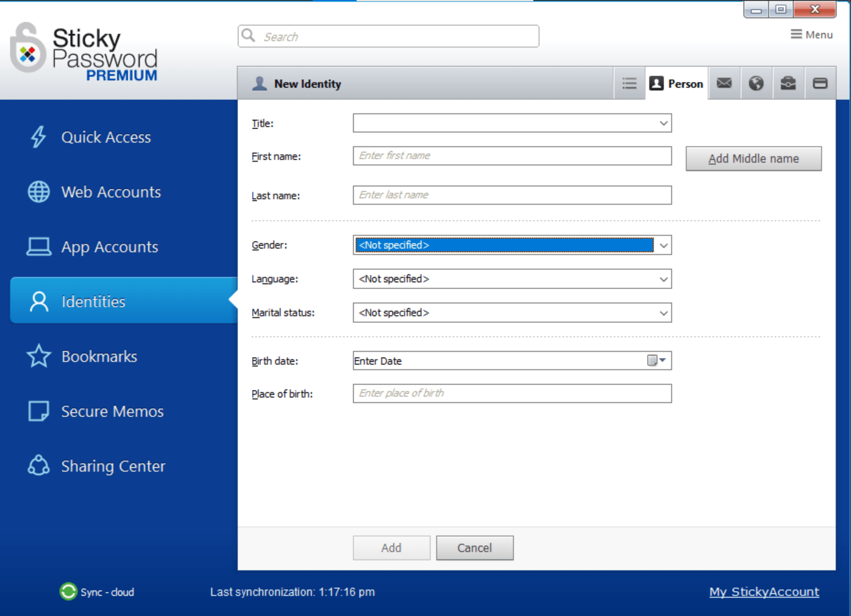Switch to the Person tab
The image size is (851, 616).
pyautogui.click(x=677, y=83)
